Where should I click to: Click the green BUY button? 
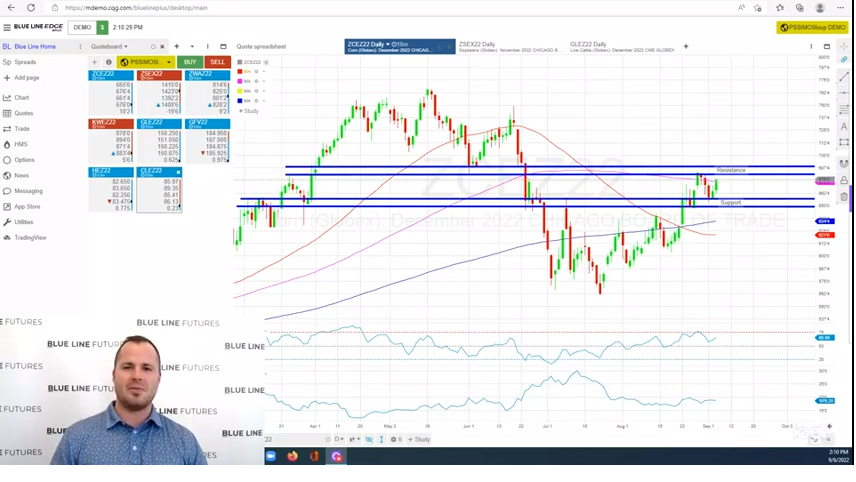coord(190,62)
